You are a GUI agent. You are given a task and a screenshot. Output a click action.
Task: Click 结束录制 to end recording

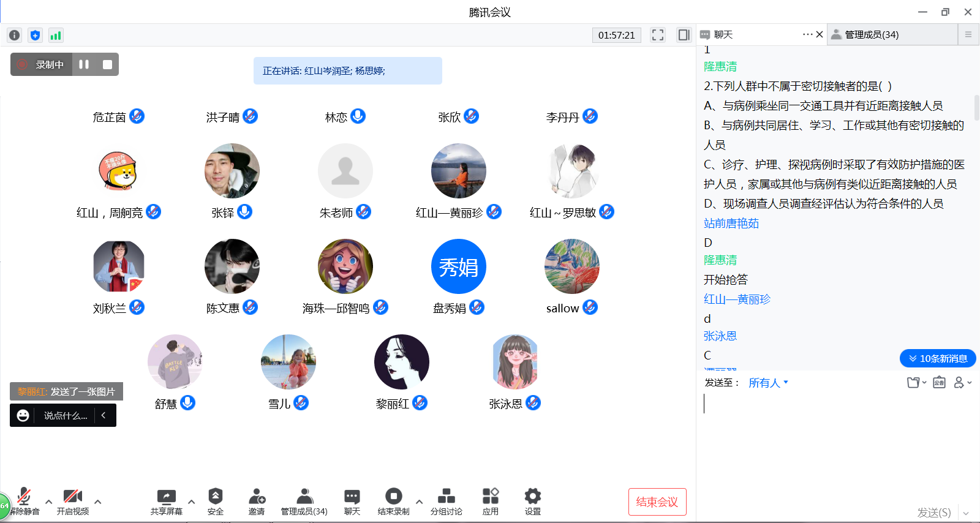tap(393, 502)
